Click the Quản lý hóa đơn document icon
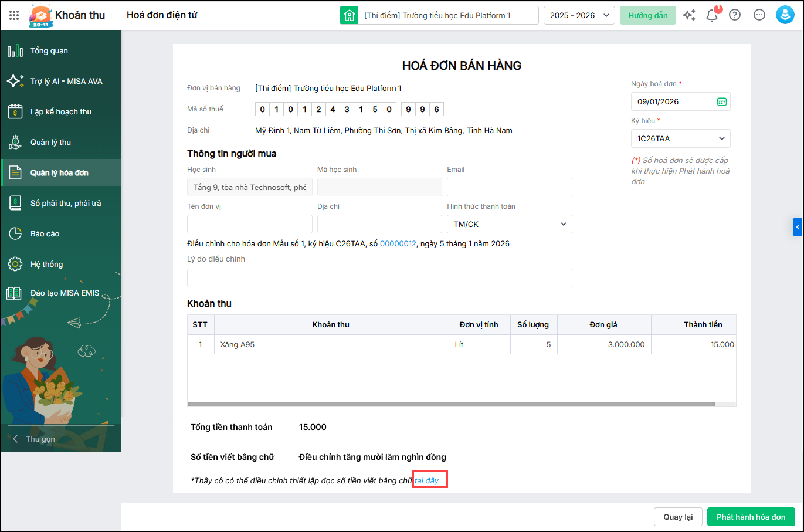This screenshot has height=532, width=804. click(x=15, y=173)
